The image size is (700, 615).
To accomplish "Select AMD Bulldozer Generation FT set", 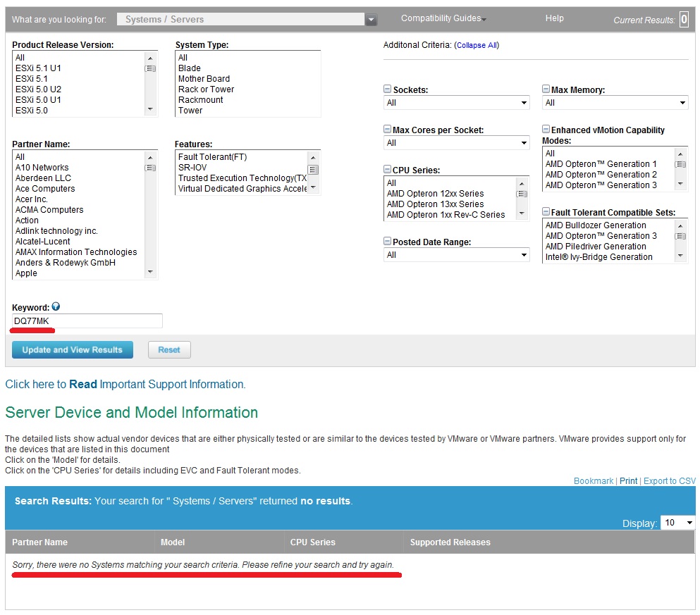I will tap(596, 225).
